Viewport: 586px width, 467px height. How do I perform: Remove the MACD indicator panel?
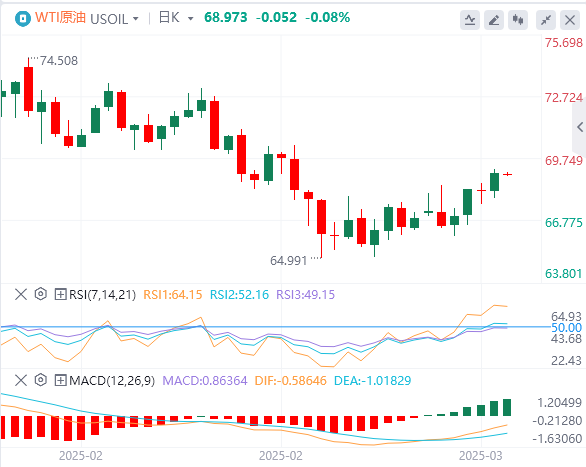(x=21, y=380)
